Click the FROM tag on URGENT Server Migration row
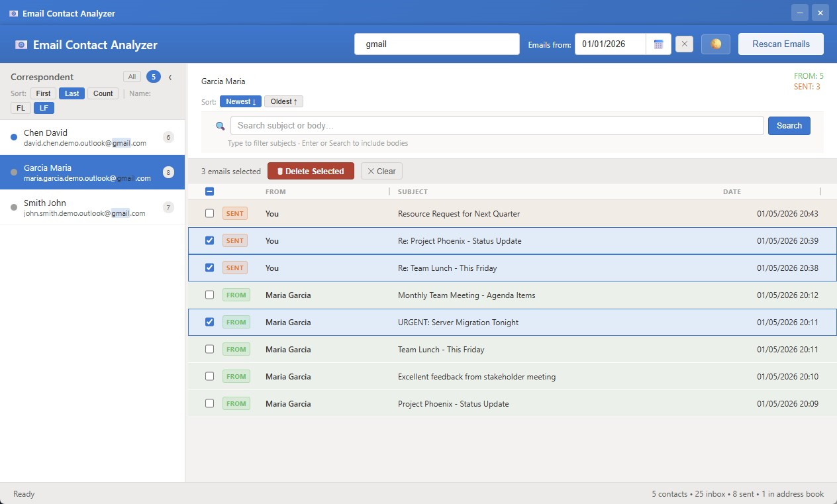Image resolution: width=837 pixels, height=504 pixels. pyautogui.click(x=236, y=322)
